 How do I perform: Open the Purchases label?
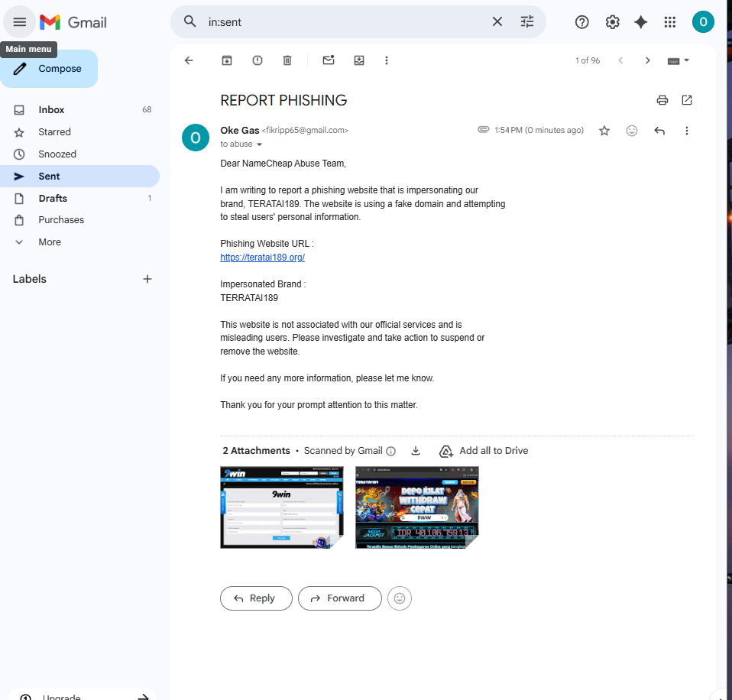pyautogui.click(x=79, y=220)
